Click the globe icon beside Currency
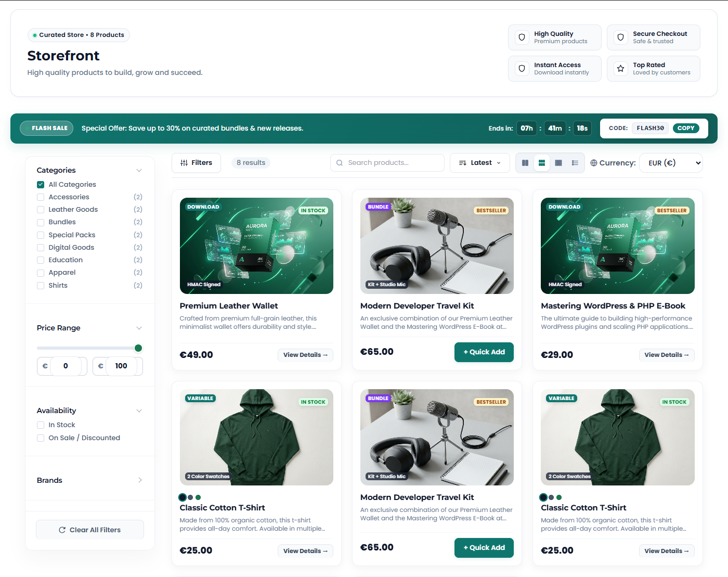Screen dimensions: 728x577 594,163
